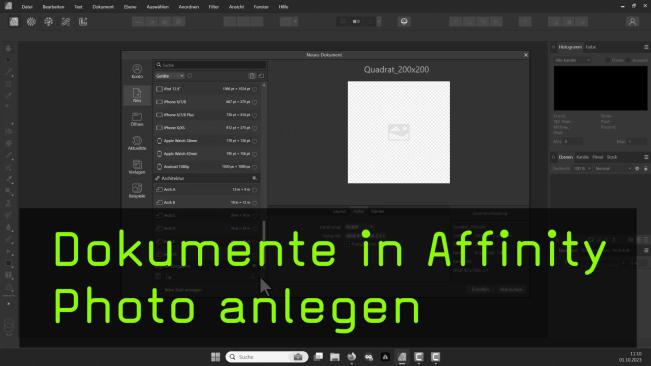Open the Windows Start menu
The image size is (651, 366).
tap(215, 357)
